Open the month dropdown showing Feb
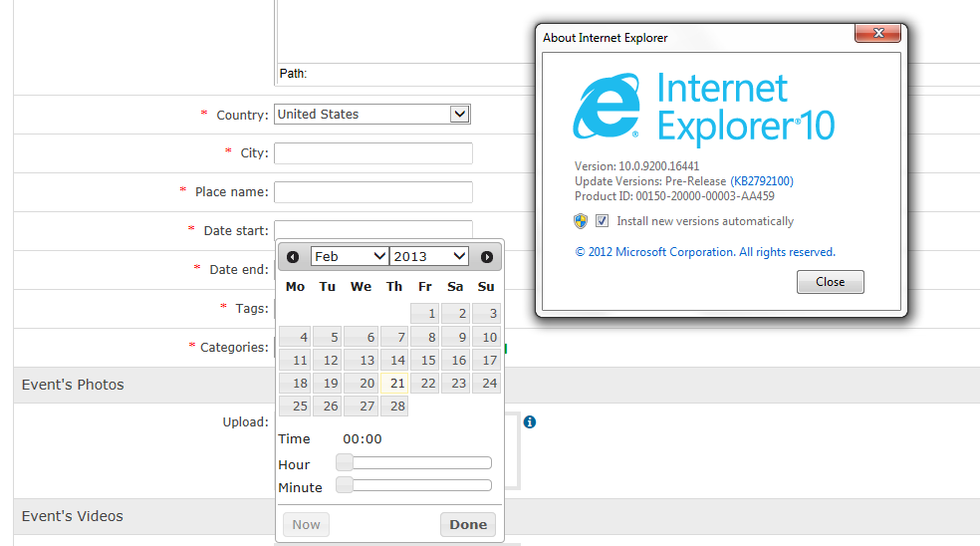The width and height of the screenshot is (980, 546). tap(350, 256)
